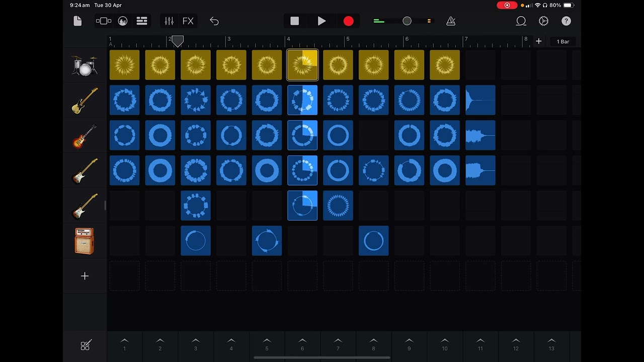Open the Loop Browser
This screenshot has height=362, width=644.
point(521,21)
